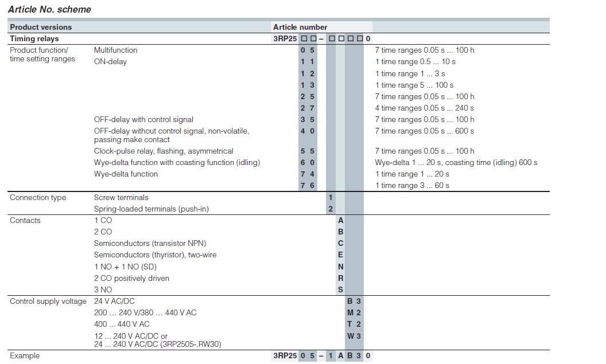Click code "2" beside Spring-loaded terminals

pos(331,209)
